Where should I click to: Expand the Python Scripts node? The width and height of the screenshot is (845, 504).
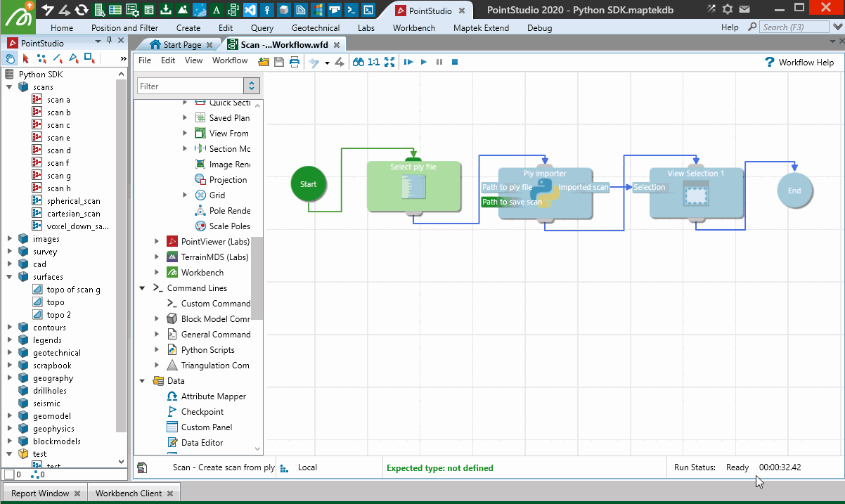coord(157,350)
